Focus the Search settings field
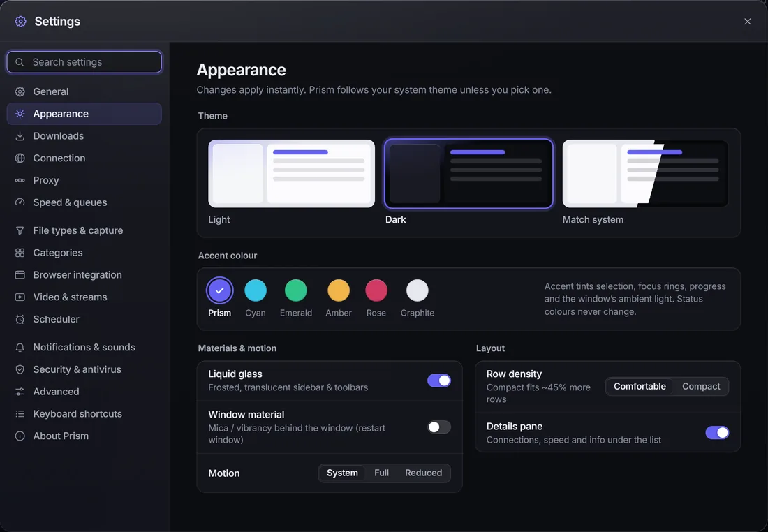The height and width of the screenshot is (532, 768). coord(84,62)
